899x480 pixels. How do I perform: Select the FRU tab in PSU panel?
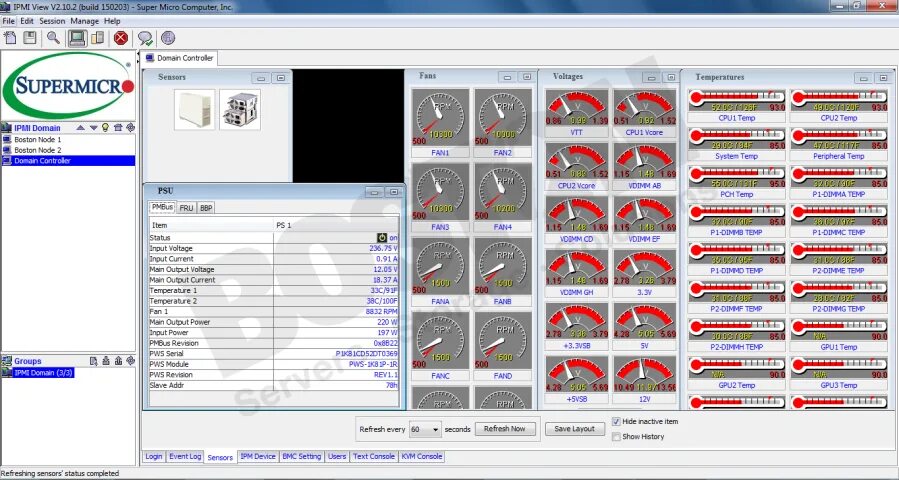[x=186, y=208]
